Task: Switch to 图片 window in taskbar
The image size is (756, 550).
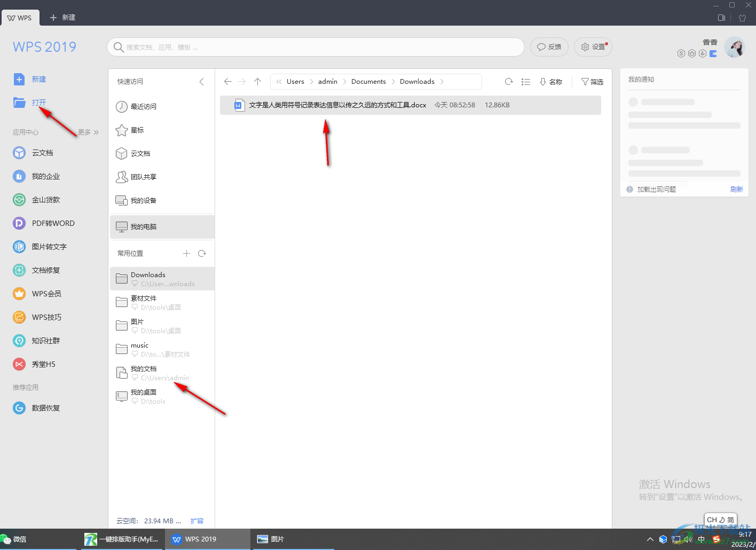Action: click(x=293, y=539)
